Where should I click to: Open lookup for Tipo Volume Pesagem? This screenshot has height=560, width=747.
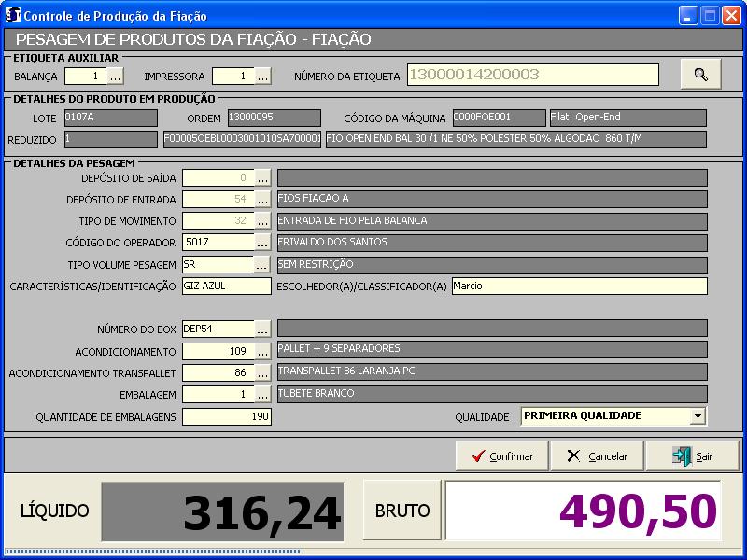click(263, 264)
